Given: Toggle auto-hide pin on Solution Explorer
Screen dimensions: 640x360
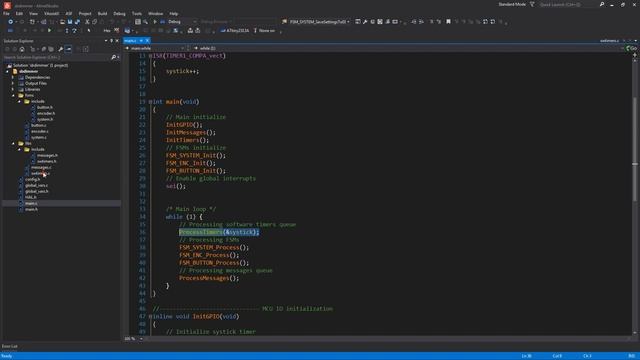Looking at the screenshot, I should pyautogui.click(x=111, y=41).
